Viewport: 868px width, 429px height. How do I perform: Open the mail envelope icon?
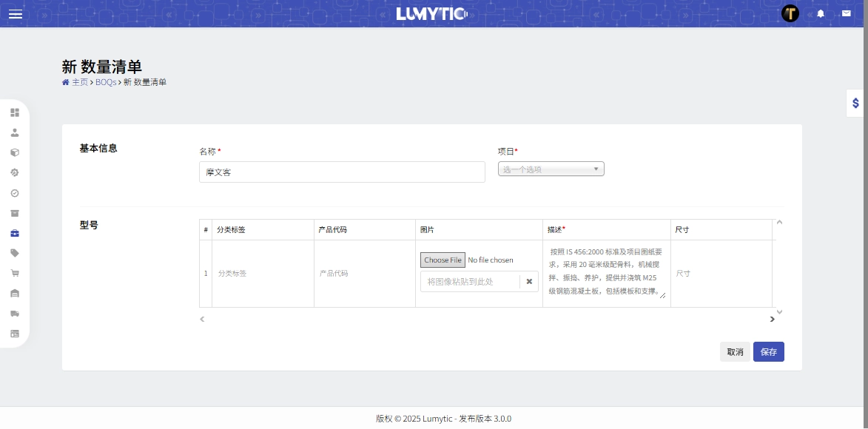point(846,14)
